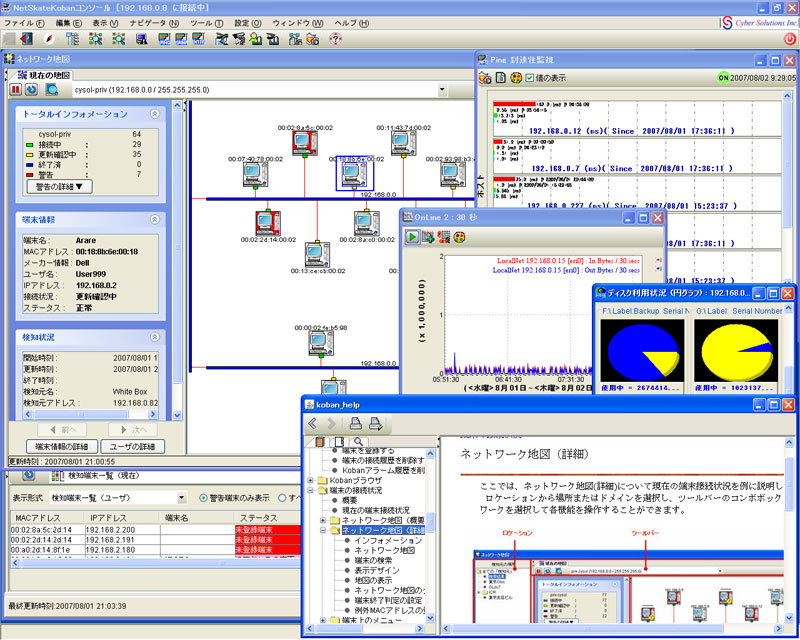Image resolution: width=800 pixels, height=640 pixels.
Task: Click the 次へ button in left panel
Action: [133, 430]
